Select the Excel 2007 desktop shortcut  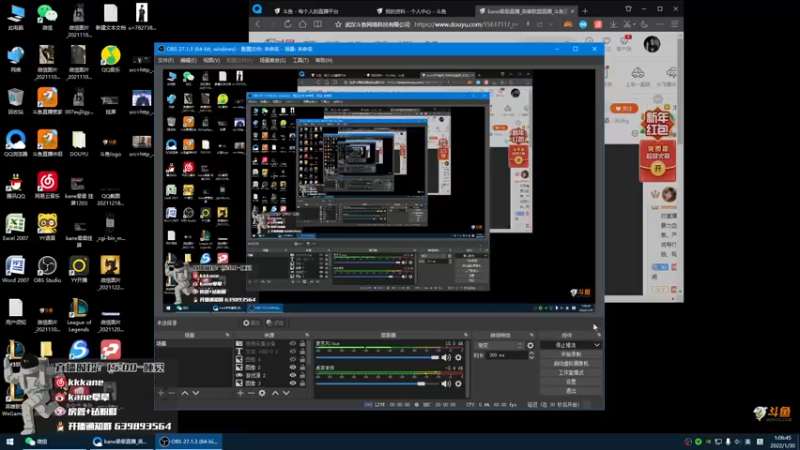pyautogui.click(x=15, y=228)
